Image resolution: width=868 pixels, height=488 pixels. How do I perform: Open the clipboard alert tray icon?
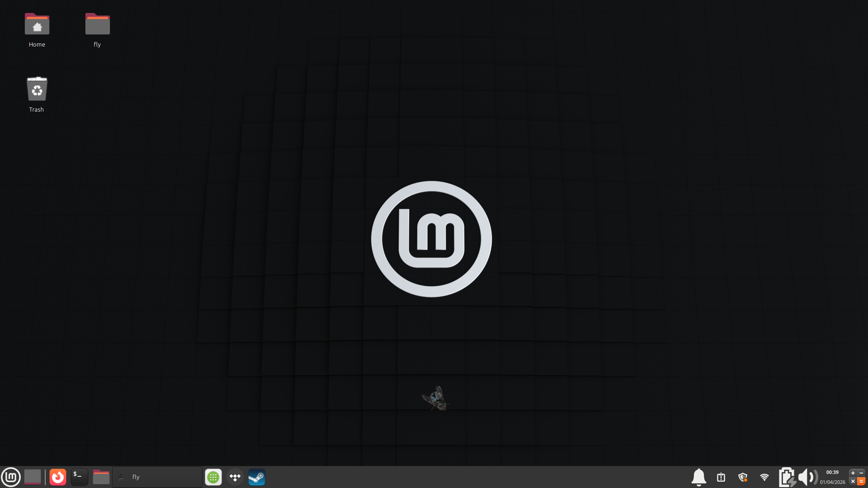721,477
